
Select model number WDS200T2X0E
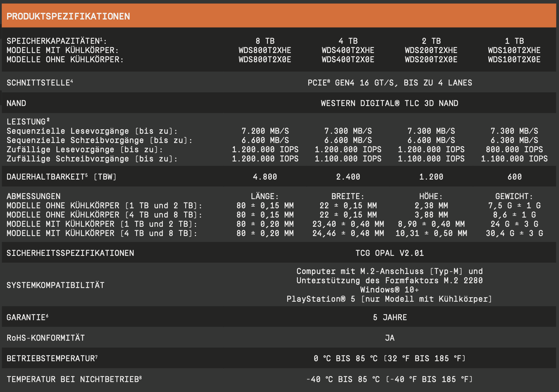pos(431,60)
